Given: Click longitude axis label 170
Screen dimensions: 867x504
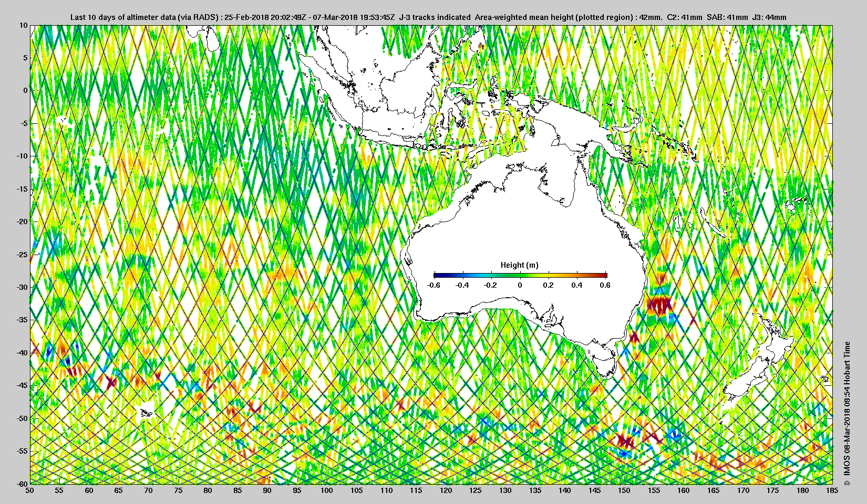Looking at the screenshot, I should tap(744, 491).
